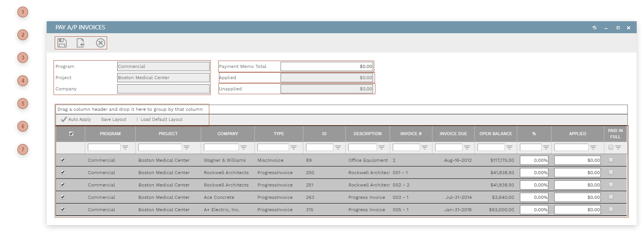Click the Save disk icon in toolbar
Viewport: 644px width, 234px height.
62,43
